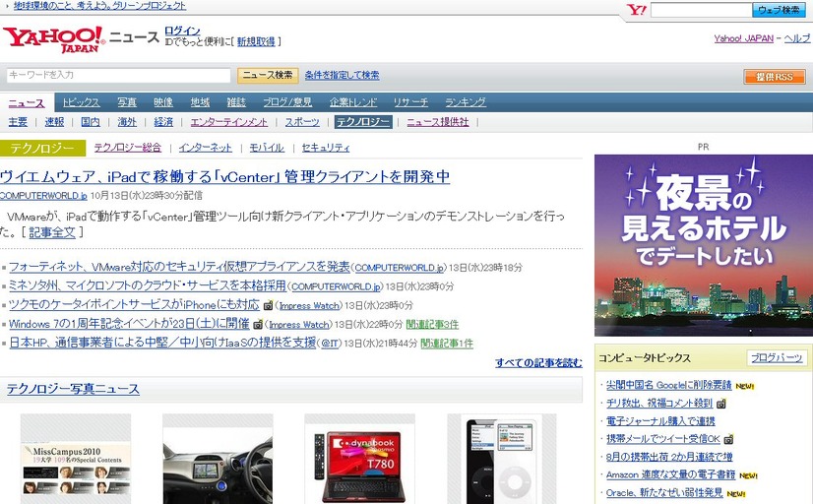Screen dimensions: 813x504
Task: Open ミネソタ州 マイクロソフト headline
Action: pos(148,285)
